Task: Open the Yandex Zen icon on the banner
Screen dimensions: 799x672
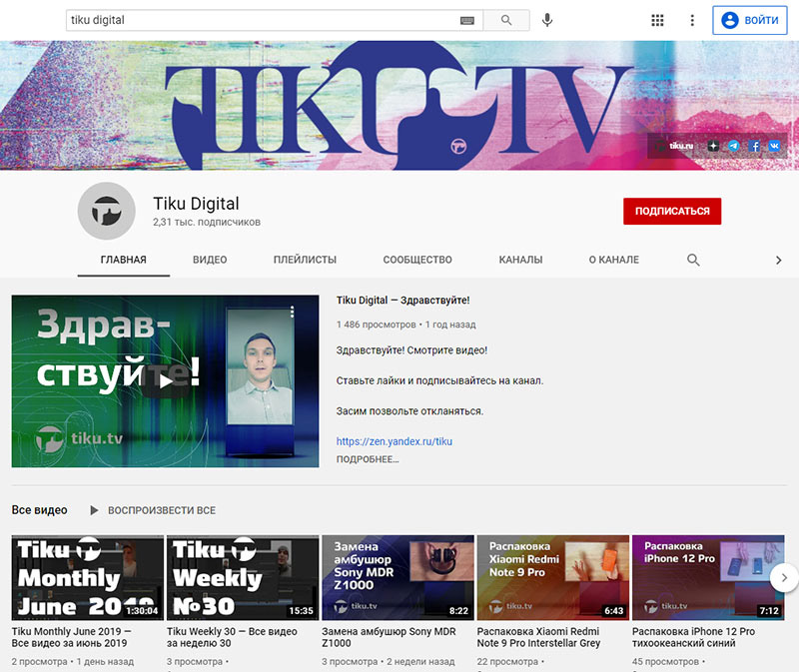Action: click(x=713, y=146)
